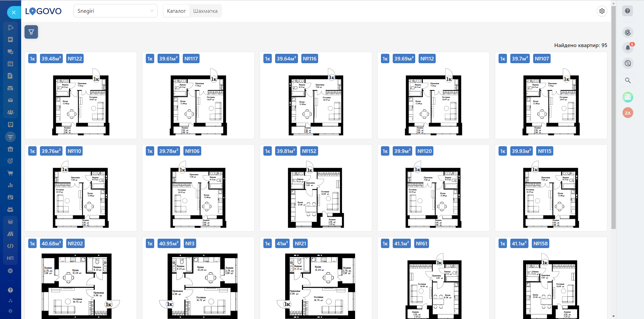This screenshot has height=319, width=644.
Task: Open the people group icon in the sidebar
Action: [x=10, y=112]
